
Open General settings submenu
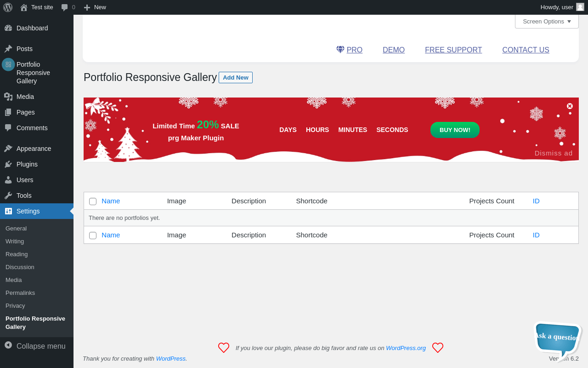pos(16,229)
